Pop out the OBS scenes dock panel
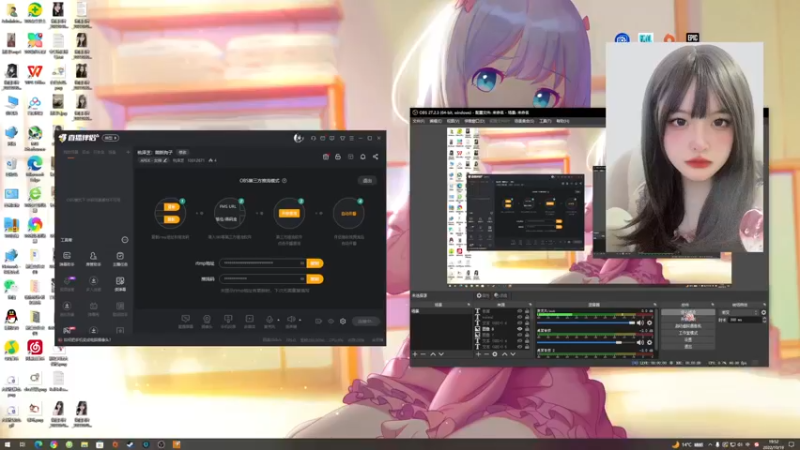Image resolution: width=800 pixels, height=450 pixels. click(468, 305)
